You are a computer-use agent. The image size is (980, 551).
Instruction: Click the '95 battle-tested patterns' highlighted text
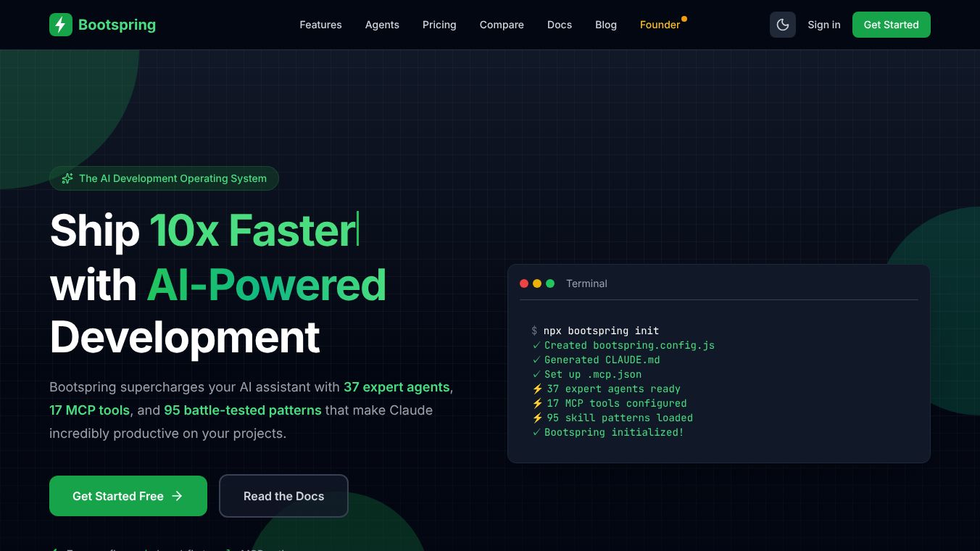pos(243,410)
